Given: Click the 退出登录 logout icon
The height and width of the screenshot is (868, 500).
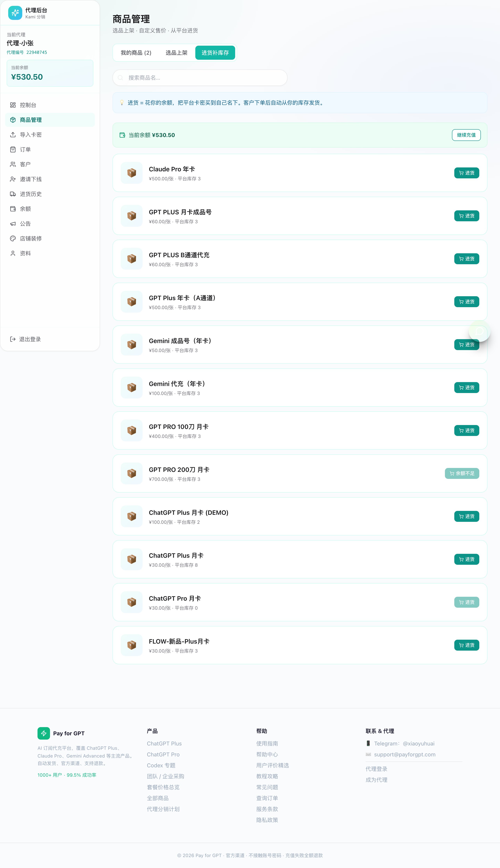Looking at the screenshot, I should pyautogui.click(x=13, y=339).
